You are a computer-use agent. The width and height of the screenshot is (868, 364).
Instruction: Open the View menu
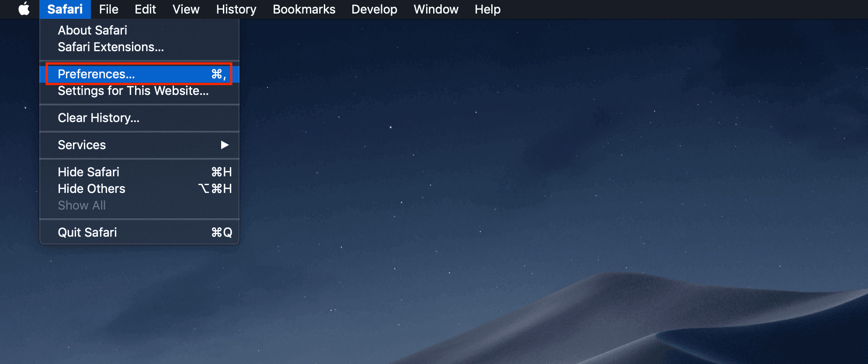coord(186,9)
